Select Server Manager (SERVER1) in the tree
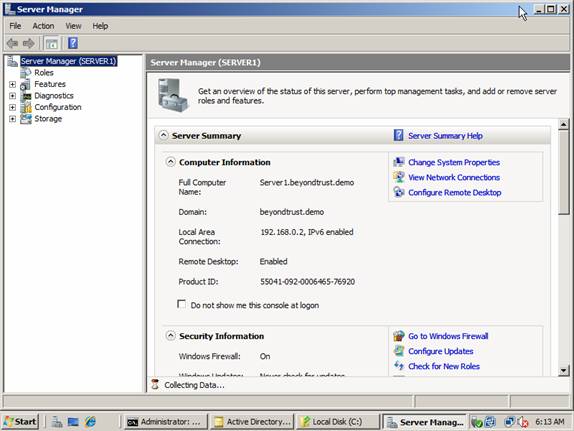 click(68, 61)
